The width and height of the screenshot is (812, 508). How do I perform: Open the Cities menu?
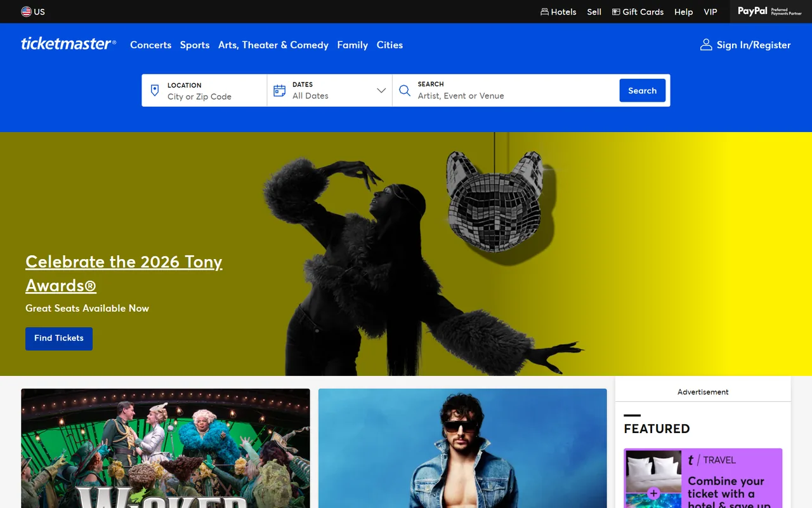(x=390, y=45)
